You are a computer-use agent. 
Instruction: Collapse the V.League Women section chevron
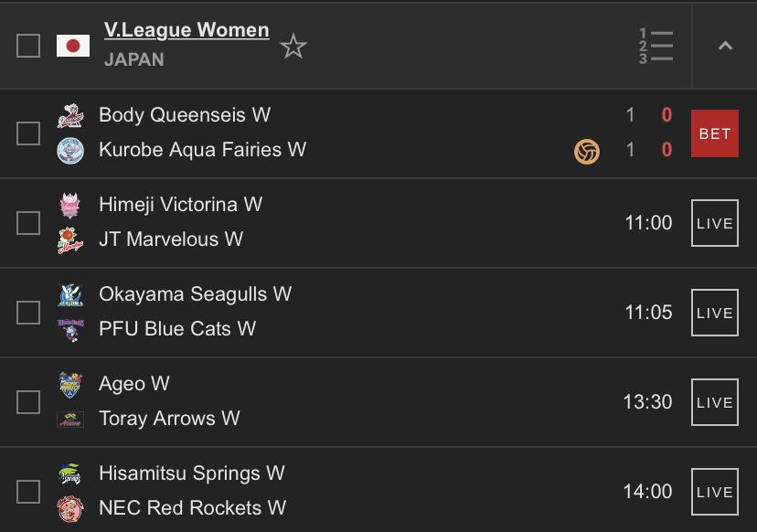click(x=725, y=46)
